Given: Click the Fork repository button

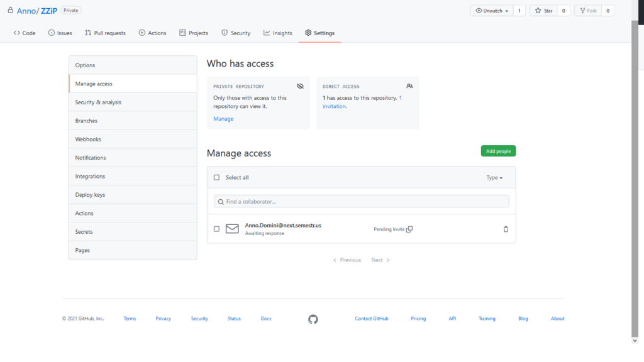Looking at the screenshot, I should 587,11.
